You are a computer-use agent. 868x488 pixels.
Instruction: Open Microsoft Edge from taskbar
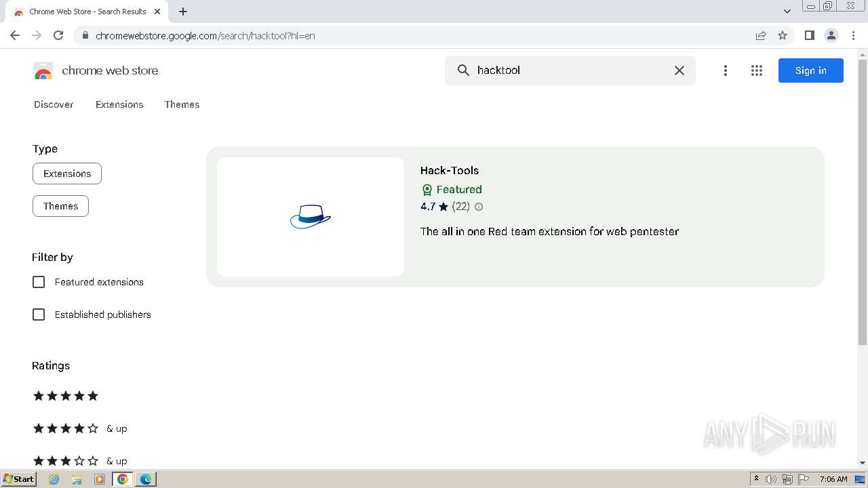(x=146, y=479)
